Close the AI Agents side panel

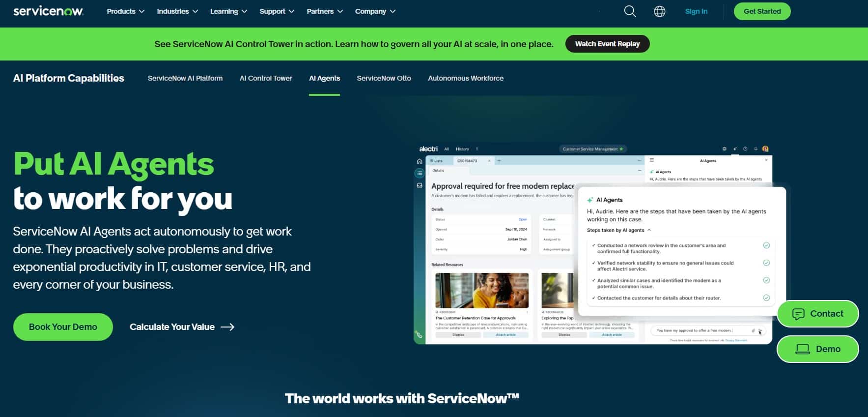766,160
